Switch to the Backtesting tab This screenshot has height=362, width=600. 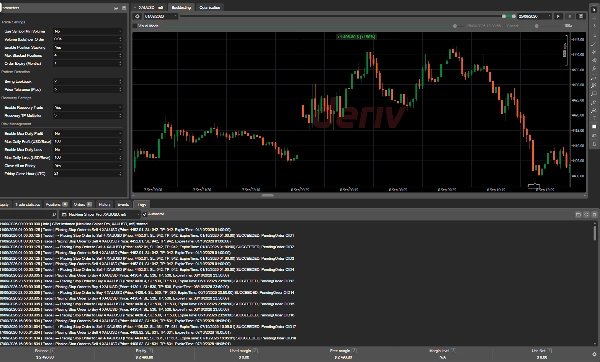(181, 7)
